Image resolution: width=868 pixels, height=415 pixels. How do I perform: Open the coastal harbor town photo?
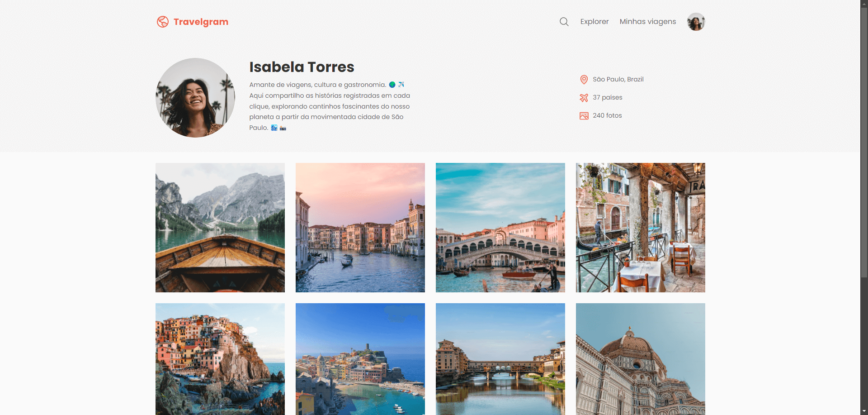360,359
